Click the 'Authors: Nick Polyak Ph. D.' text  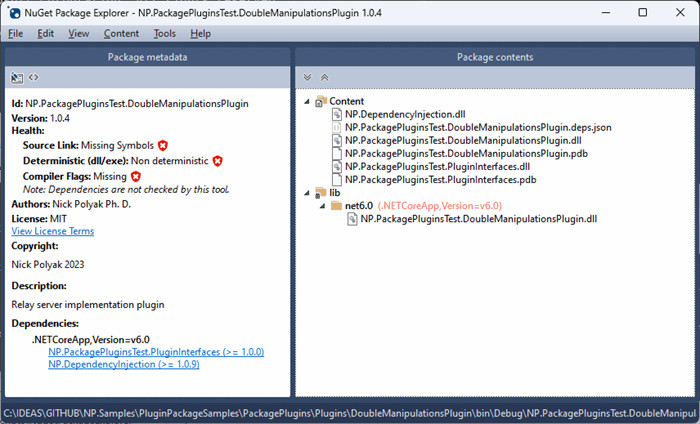tap(71, 204)
